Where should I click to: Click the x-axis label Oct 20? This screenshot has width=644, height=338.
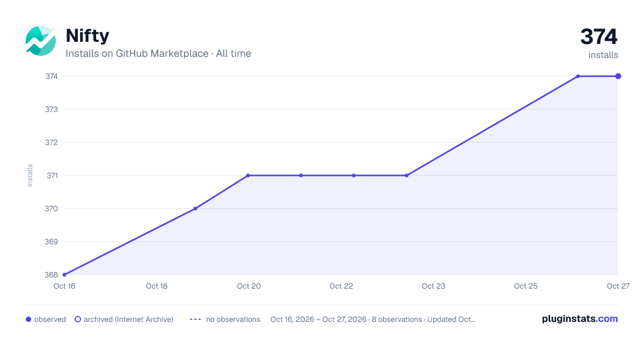coord(249,286)
